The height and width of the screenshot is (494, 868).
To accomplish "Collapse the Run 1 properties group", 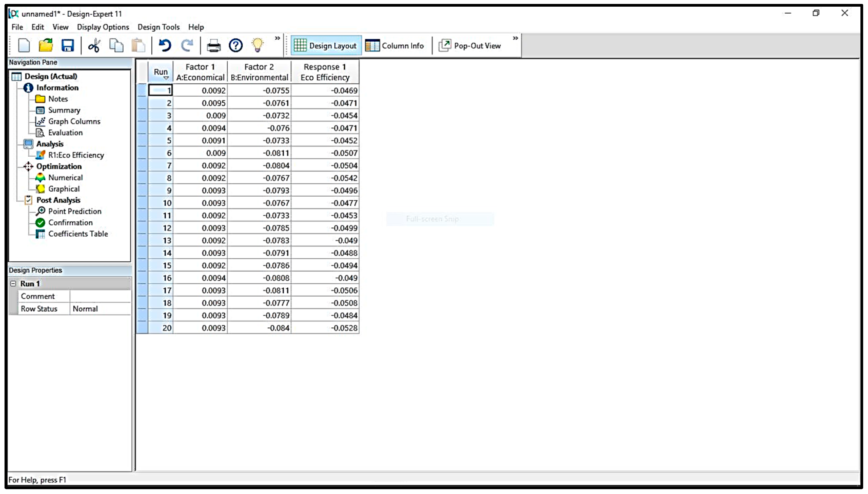I will 13,283.
